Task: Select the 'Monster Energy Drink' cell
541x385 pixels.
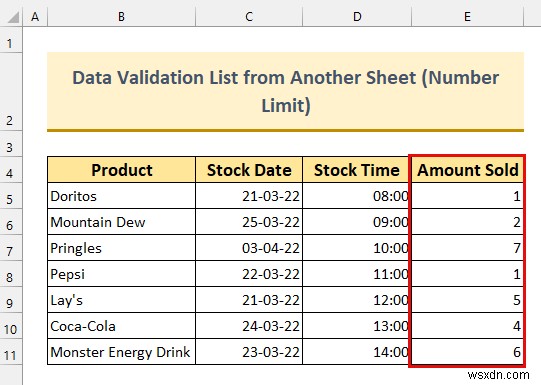Action: [121, 352]
